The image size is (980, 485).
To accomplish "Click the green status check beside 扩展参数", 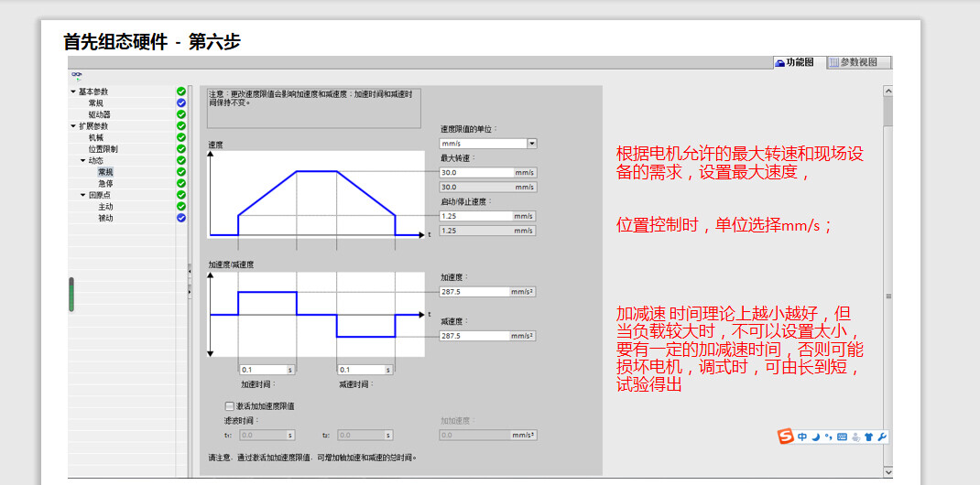I will (181, 125).
